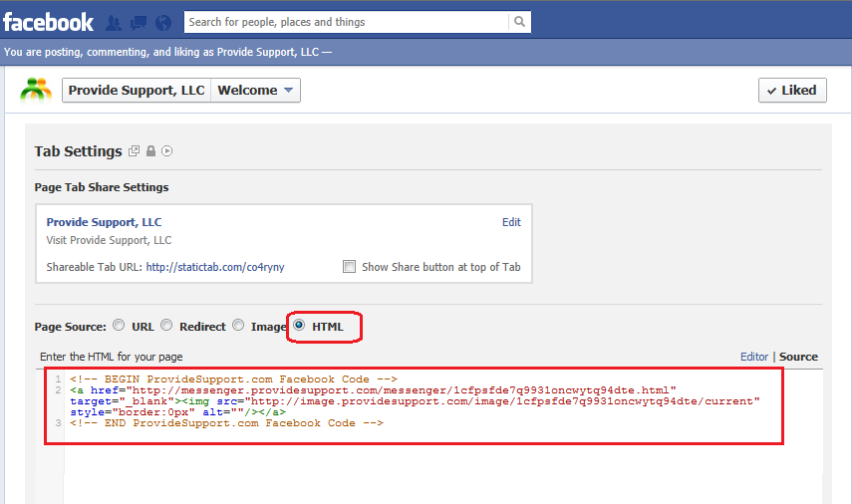
Task: Click 'Visit Provide Support, LLC' text
Action: [109, 240]
